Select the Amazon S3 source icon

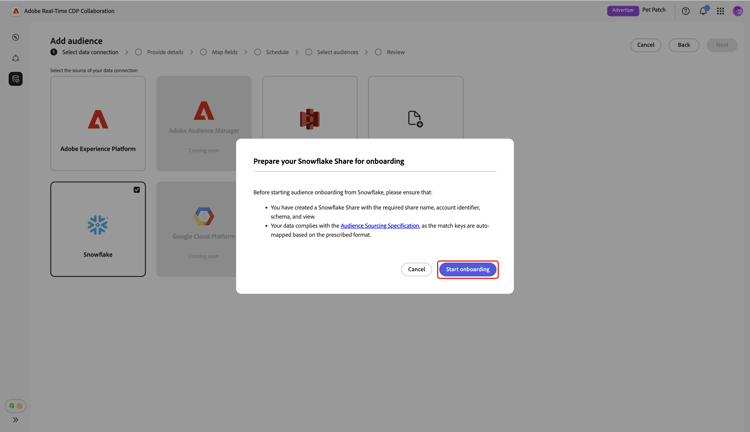[309, 119]
